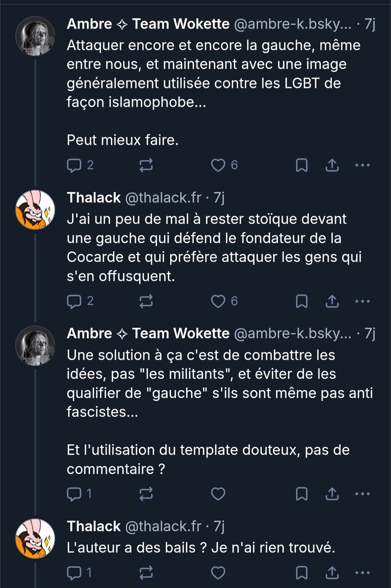391x588 pixels.
Task: Repost Ambre's first post "Attaquer encore et encore"
Action: click(146, 165)
